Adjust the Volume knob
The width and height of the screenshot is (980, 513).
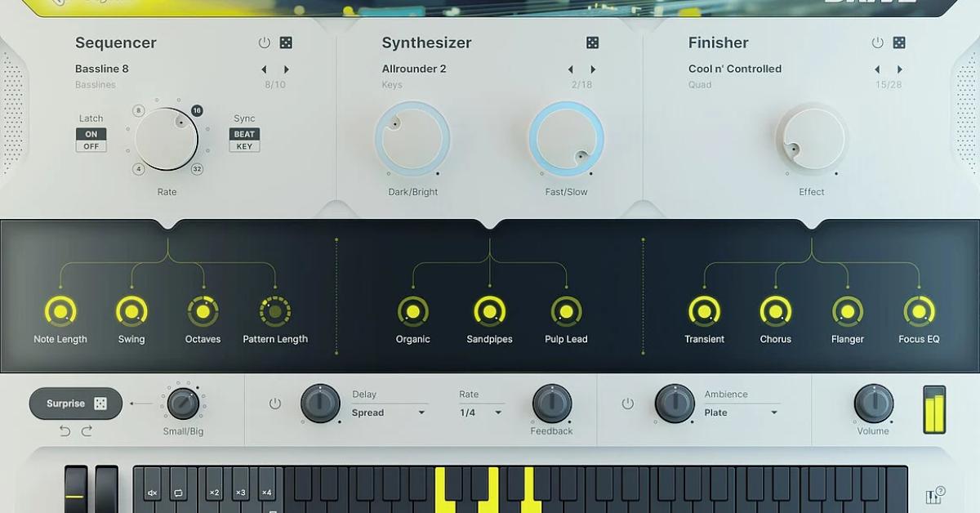point(873,406)
